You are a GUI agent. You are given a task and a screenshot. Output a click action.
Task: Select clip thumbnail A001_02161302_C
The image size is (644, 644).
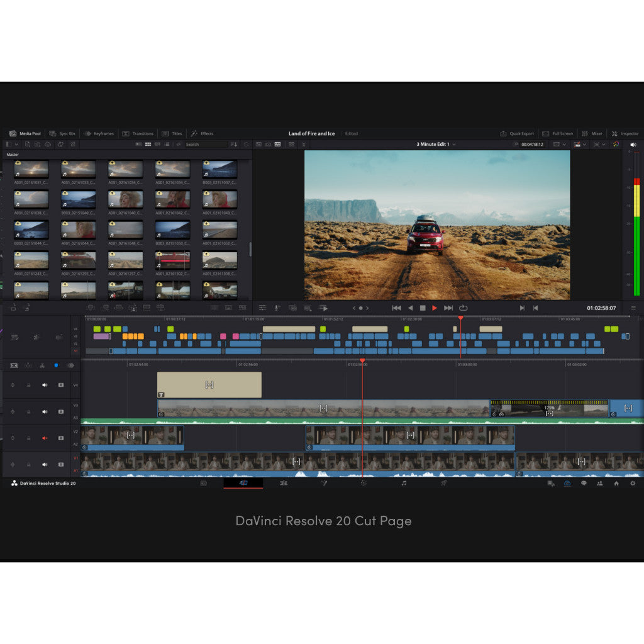pos(172,260)
